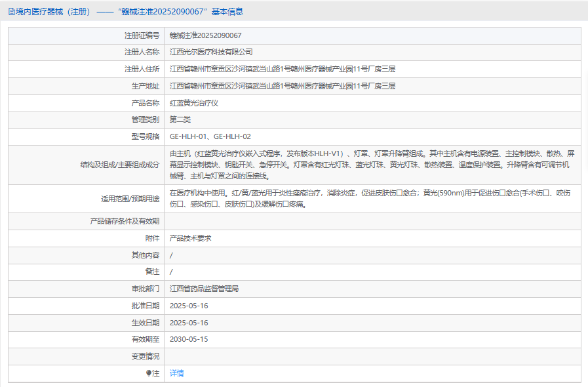This screenshot has height=387, width=588.
Task: Click the 附件 label
Action: (152, 238)
